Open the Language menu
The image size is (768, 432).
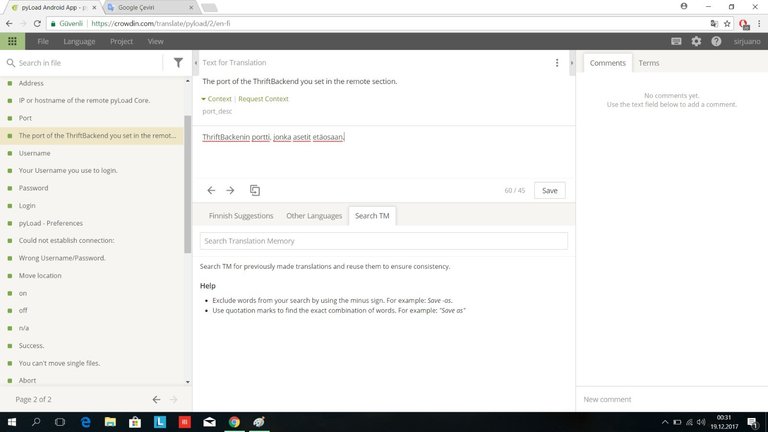click(79, 42)
